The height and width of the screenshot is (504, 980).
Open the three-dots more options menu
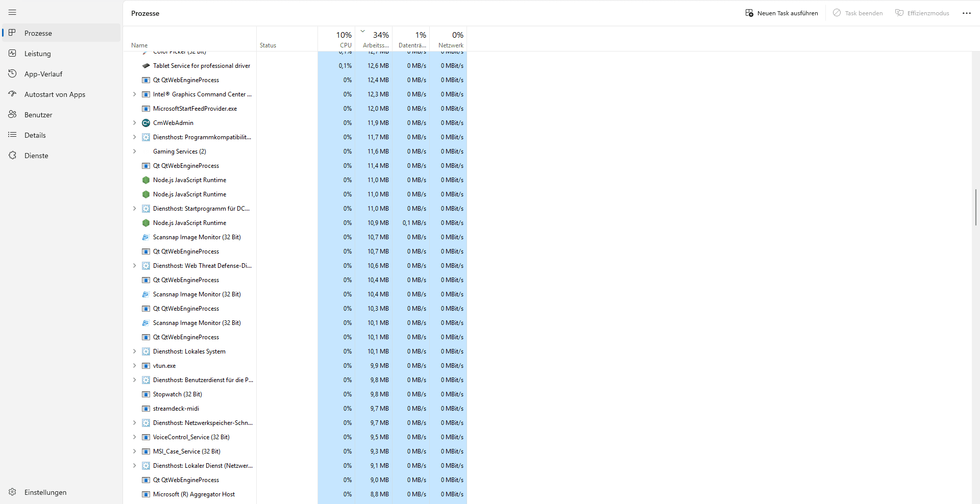(x=967, y=13)
